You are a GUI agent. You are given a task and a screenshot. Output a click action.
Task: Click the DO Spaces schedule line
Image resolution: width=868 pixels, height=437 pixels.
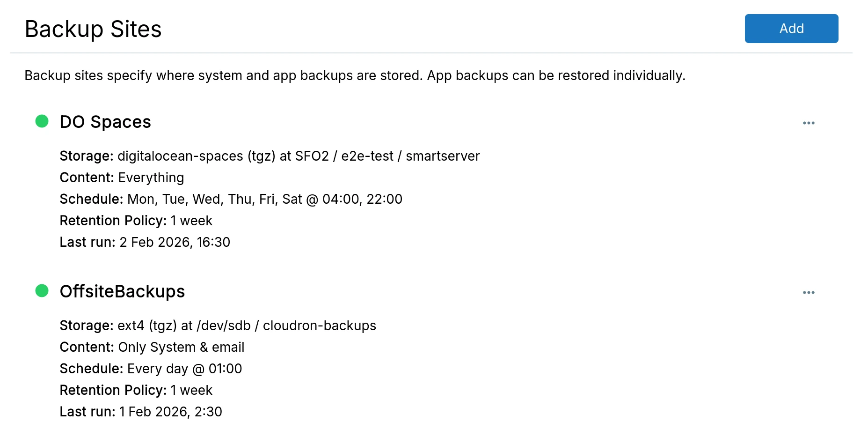pos(231,199)
